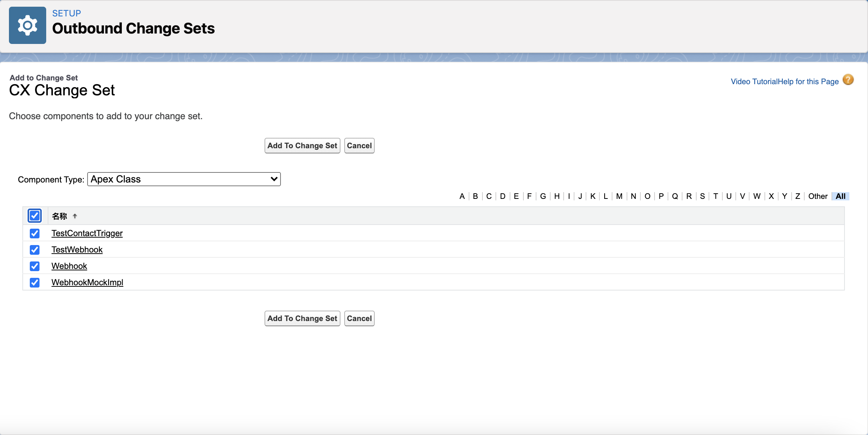The width and height of the screenshot is (868, 435).
Task: Click the top Add To Change Set button
Action: [x=302, y=146]
